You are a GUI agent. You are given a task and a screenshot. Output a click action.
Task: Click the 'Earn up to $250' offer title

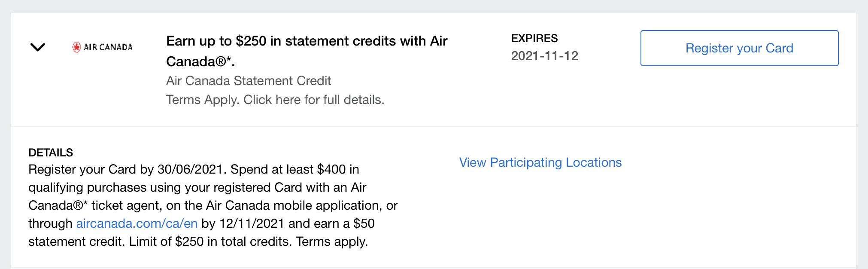click(307, 41)
